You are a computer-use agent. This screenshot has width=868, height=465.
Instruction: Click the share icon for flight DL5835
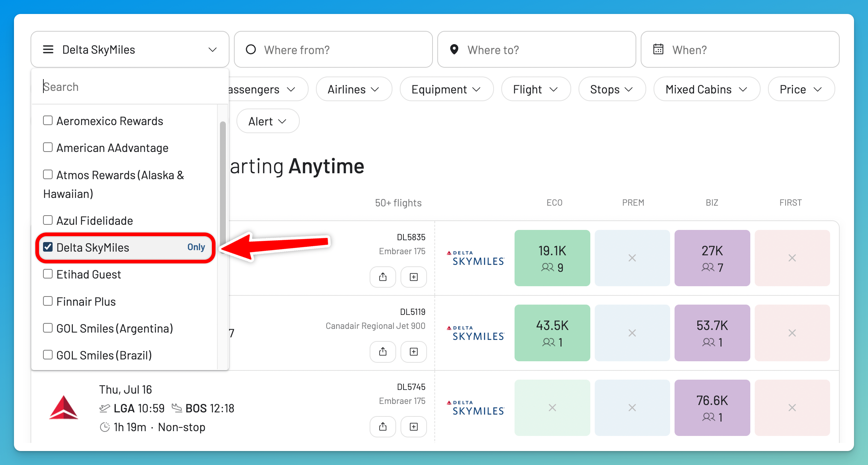(383, 277)
